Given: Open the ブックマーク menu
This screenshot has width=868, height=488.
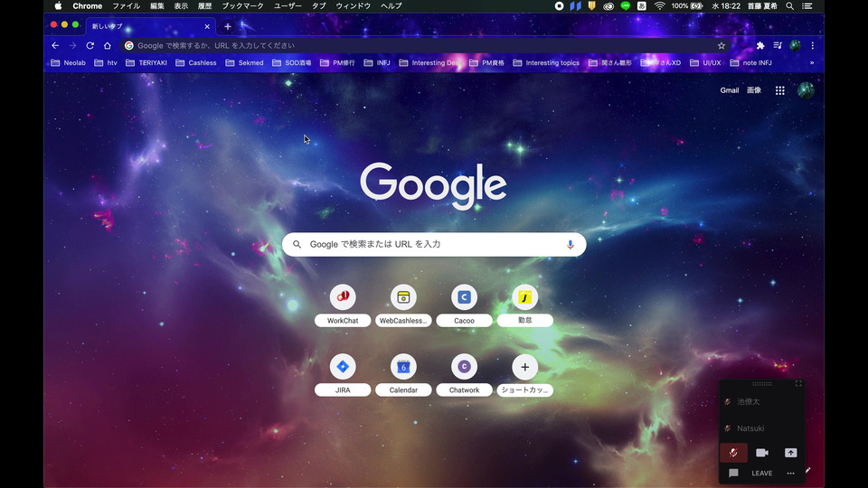Looking at the screenshot, I should click(242, 6).
